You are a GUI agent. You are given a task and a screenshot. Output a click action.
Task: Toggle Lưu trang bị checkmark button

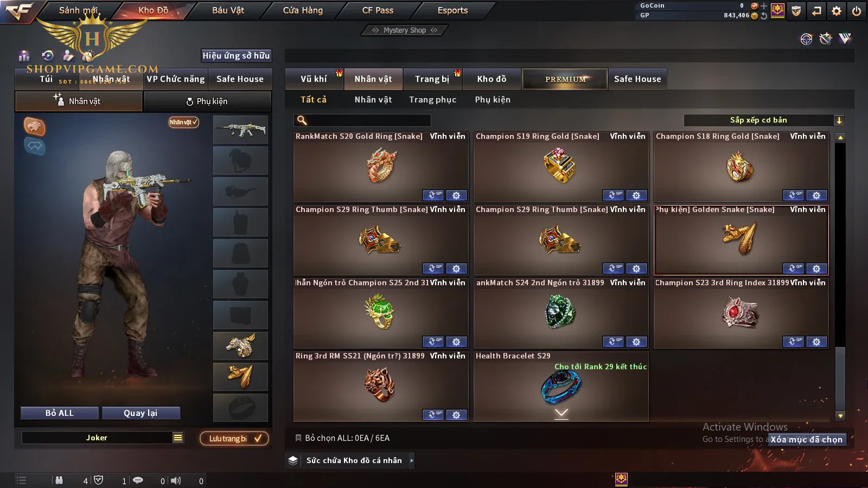tap(234, 438)
